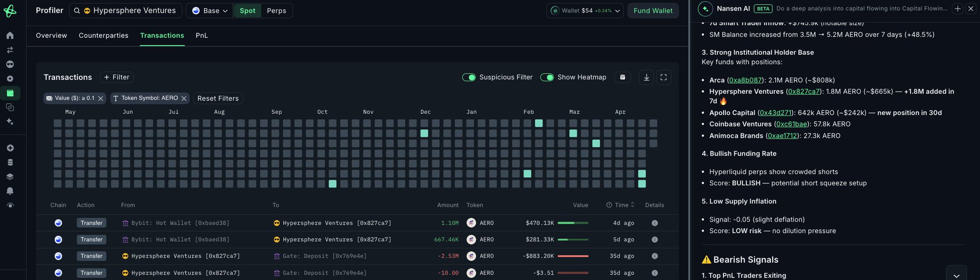
Task: Expand the Wallet $54 dropdown
Action: [x=585, y=11]
